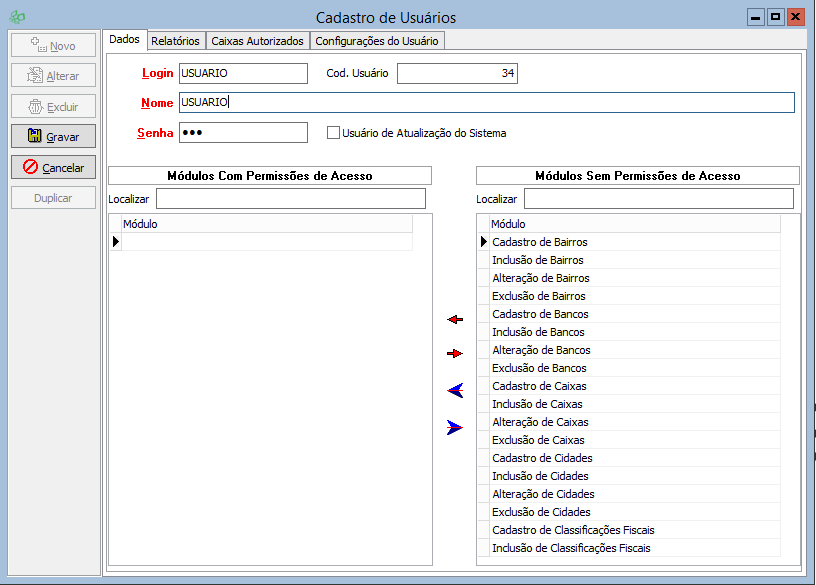Click the blue right arrow to remove all modules

(x=455, y=427)
